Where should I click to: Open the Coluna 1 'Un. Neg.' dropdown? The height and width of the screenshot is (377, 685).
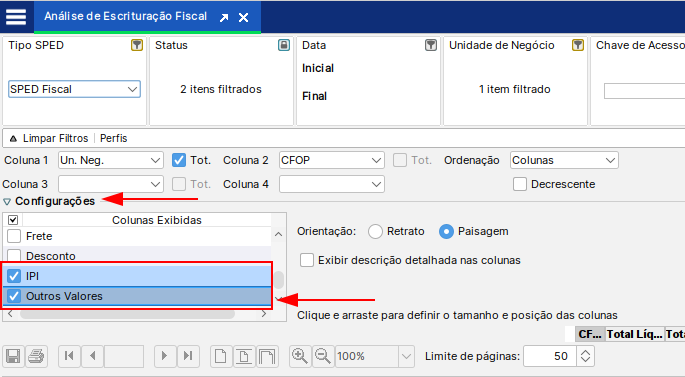pos(111,160)
